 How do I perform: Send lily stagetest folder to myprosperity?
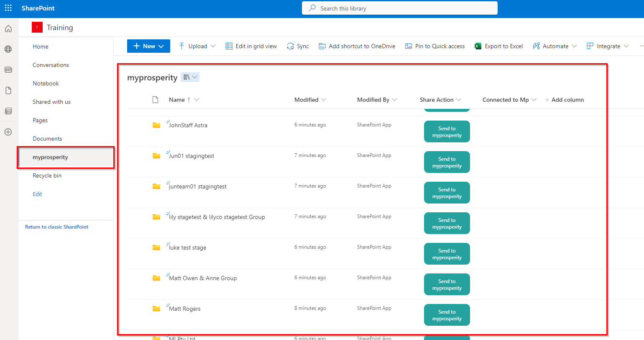[447, 223]
